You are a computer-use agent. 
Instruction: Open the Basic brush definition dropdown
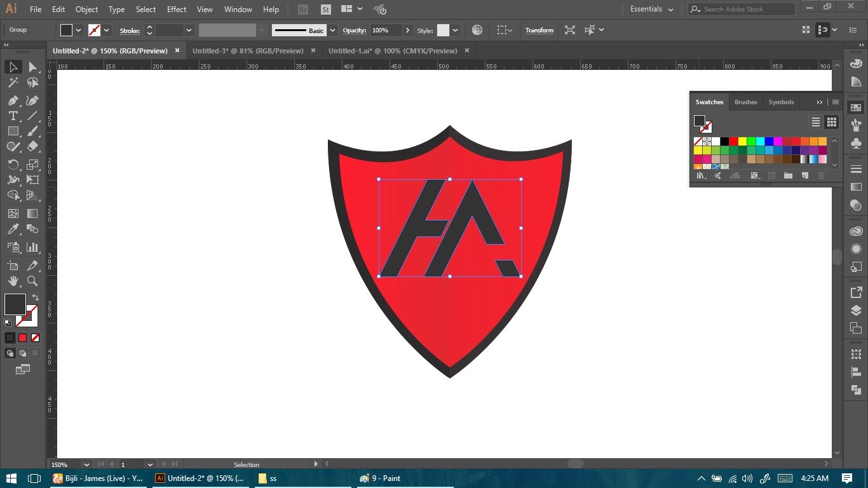click(332, 30)
